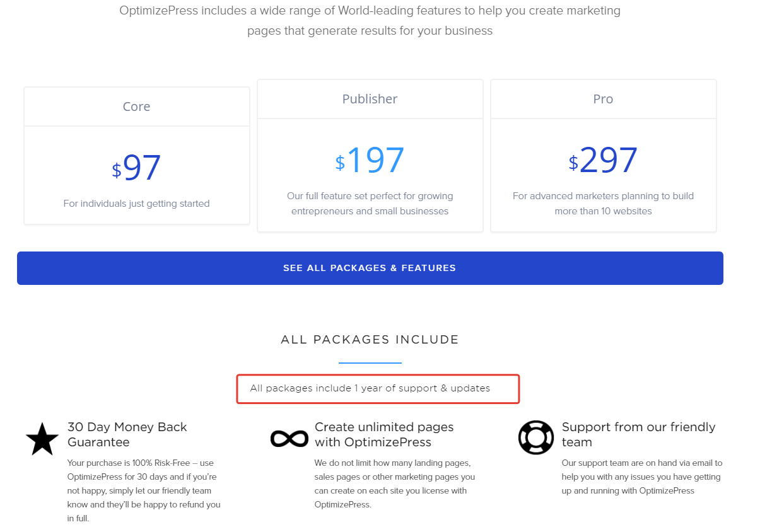Image resolution: width=760 pixels, height=532 pixels.
Task: Click the Publisher plan description text
Action: point(370,204)
